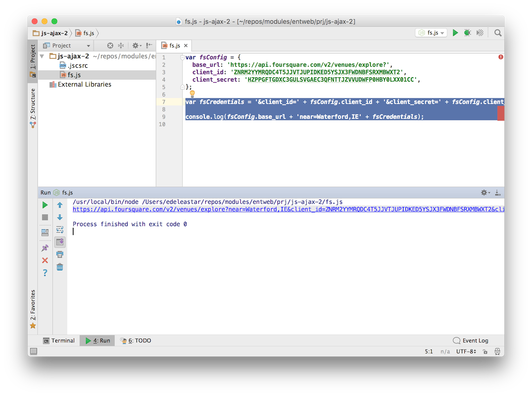Click Scroll from Source target icon
The image size is (532, 396).
(110, 46)
